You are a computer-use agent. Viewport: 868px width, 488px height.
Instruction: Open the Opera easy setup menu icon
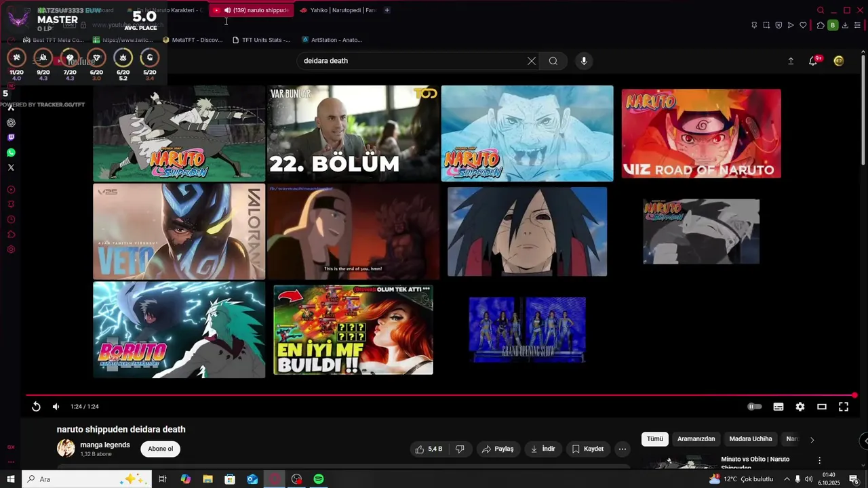click(858, 25)
